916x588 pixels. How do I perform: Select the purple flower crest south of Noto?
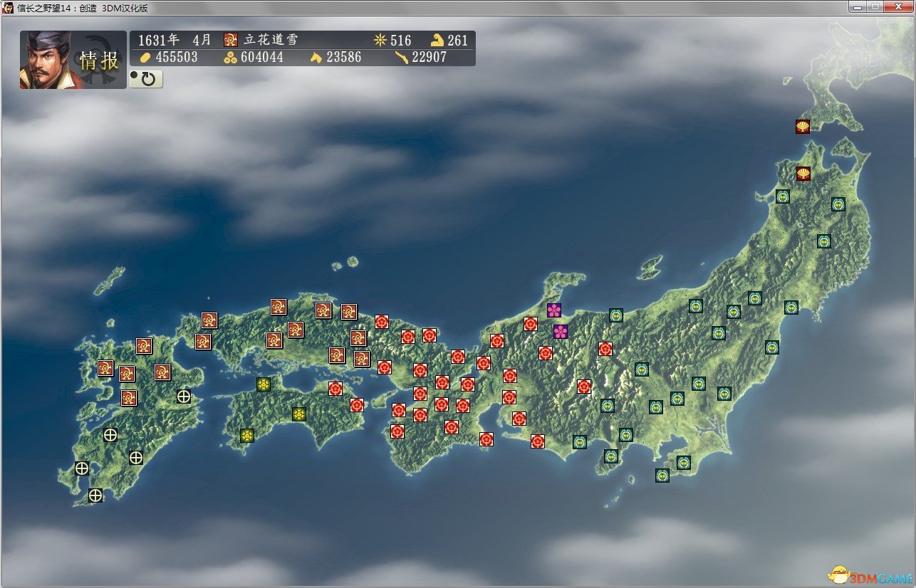click(561, 332)
